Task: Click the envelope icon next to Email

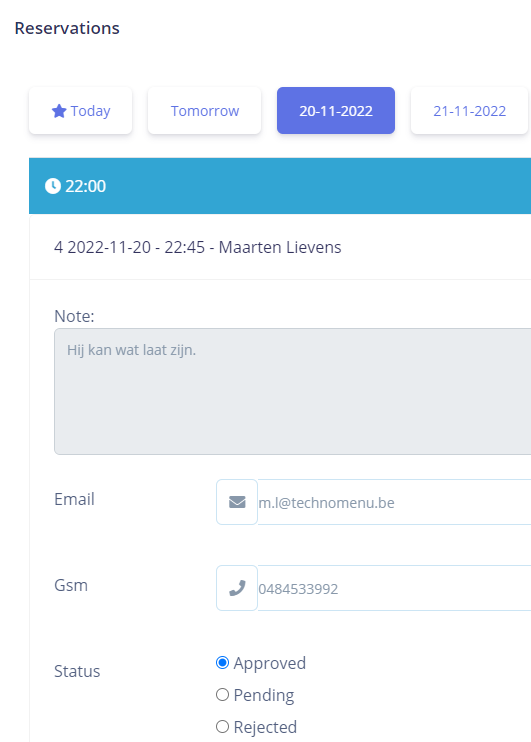Action: [x=237, y=502]
